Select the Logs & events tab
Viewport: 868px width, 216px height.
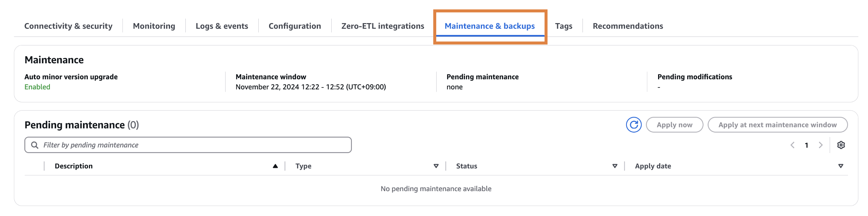click(222, 26)
